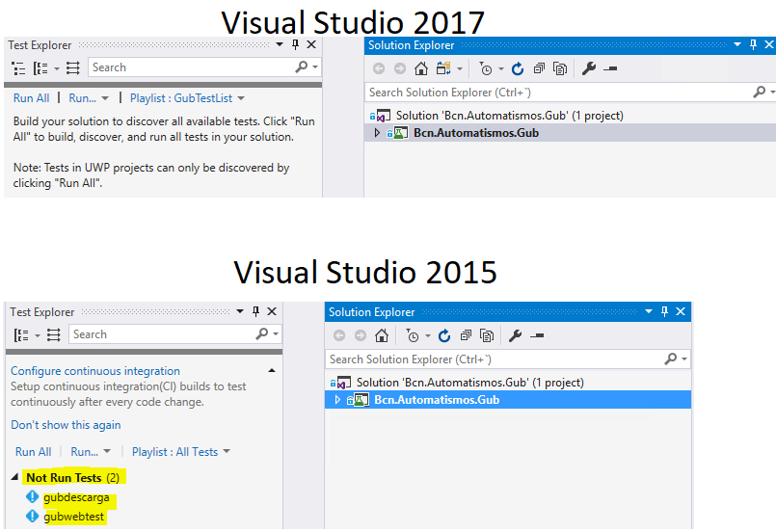Image resolution: width=776 pixels, height=532 pixels.
Task: Click Back arrow in 2015 Solution Explorer toolbar
Action: [x=339, y=335]
